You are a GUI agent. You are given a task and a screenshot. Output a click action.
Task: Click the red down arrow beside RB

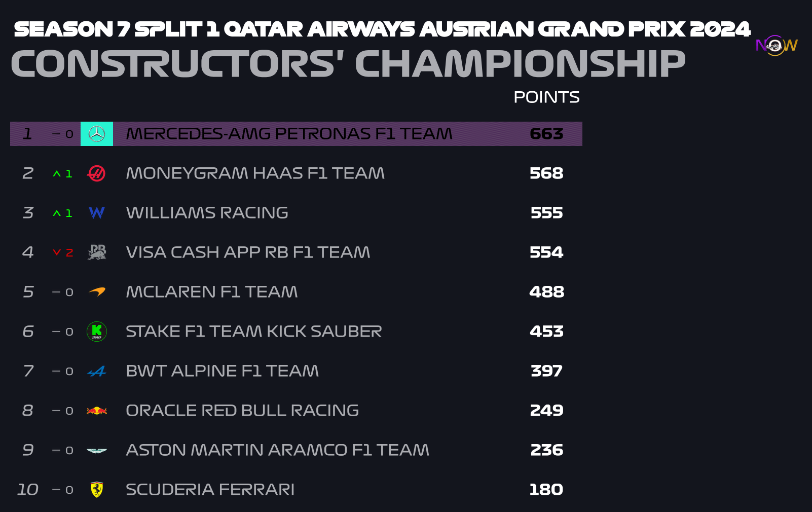click(57, 252)
